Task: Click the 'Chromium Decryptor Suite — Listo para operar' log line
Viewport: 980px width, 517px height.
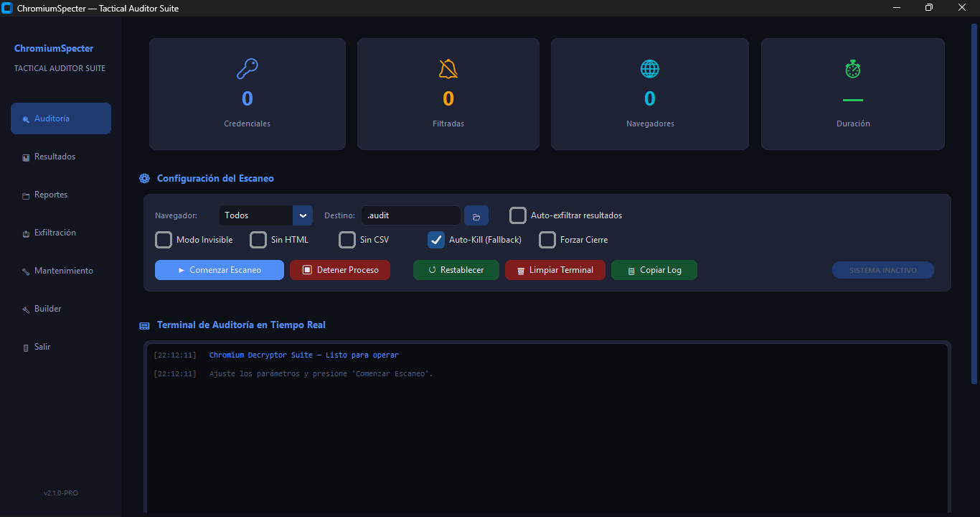Action: coord(303,355)
